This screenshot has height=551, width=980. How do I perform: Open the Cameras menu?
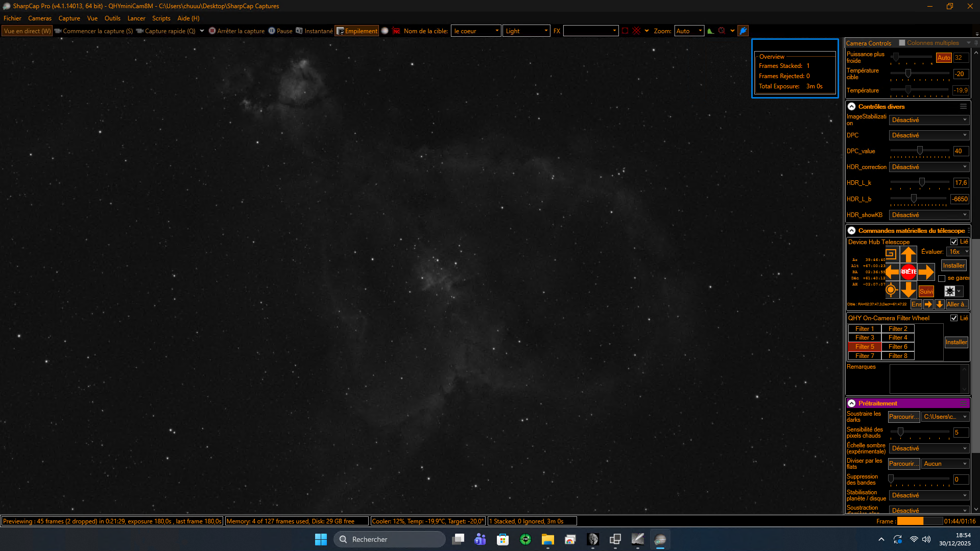[40, 18]
